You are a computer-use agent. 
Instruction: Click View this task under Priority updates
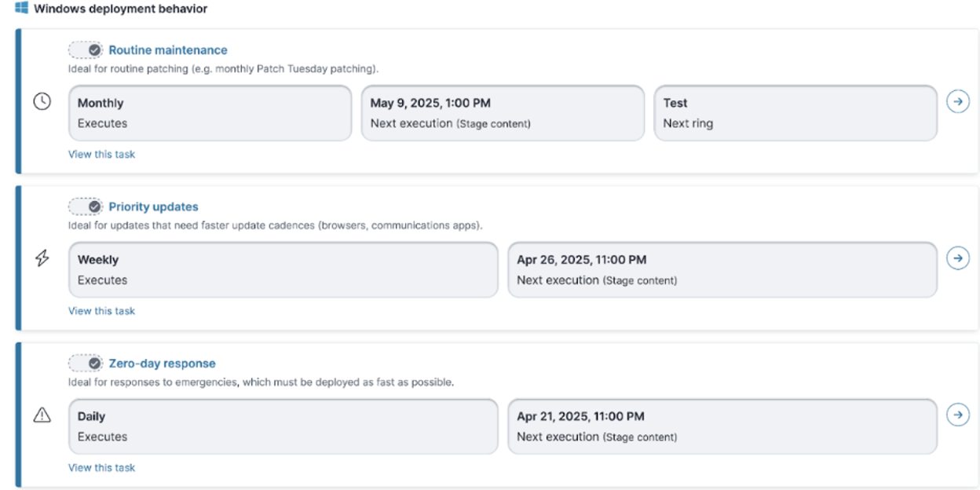click(x=101, y=311)
